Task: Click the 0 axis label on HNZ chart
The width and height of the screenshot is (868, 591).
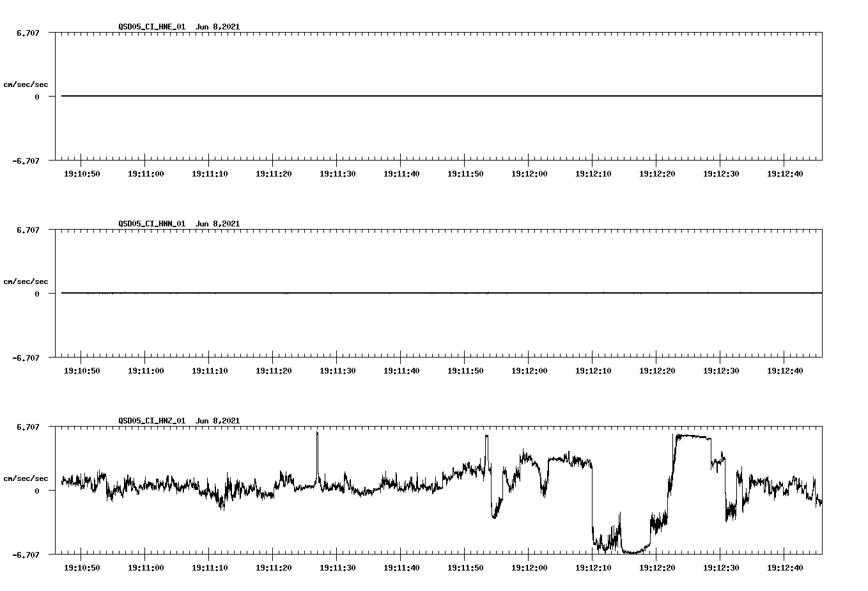Action: click(36, 491)
